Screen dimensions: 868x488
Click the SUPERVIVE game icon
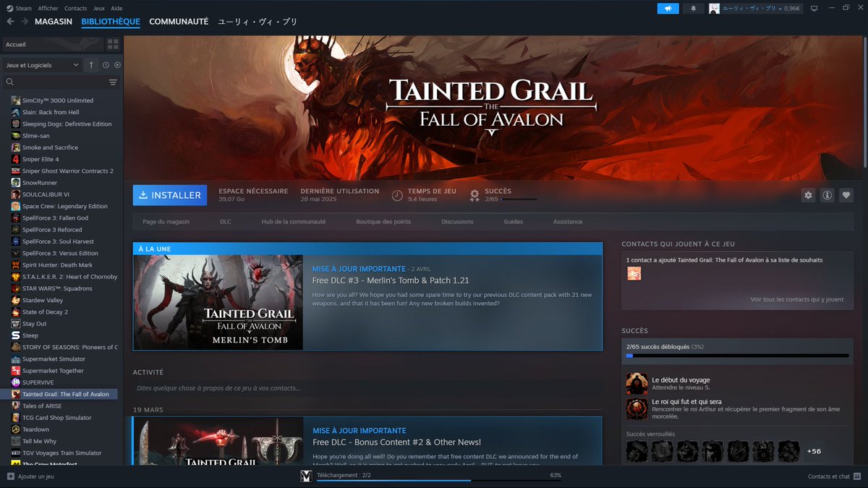(x=16, y=382)
